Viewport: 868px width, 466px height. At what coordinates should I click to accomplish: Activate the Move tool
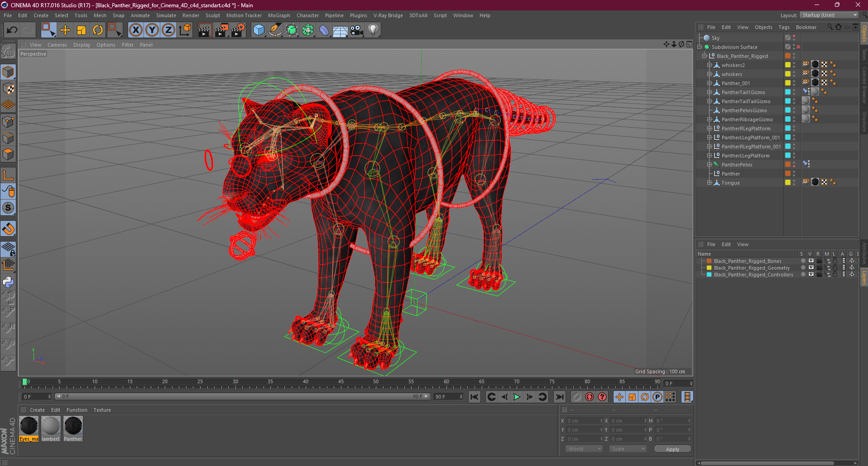65,30
